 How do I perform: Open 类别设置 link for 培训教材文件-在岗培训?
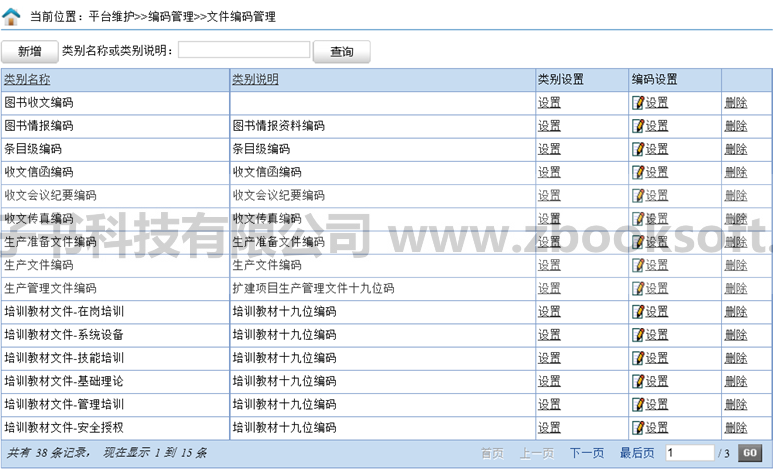(549, 311)
